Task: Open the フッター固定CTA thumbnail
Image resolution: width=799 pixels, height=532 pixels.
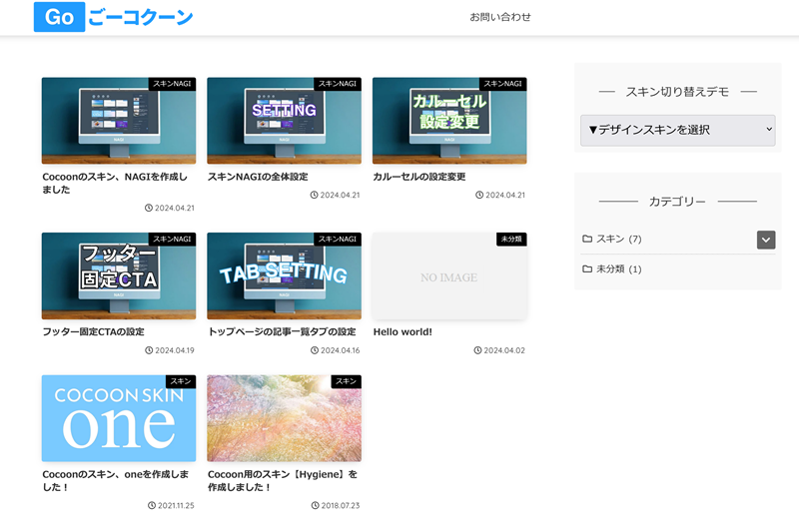Action: (x=119, y=275)
